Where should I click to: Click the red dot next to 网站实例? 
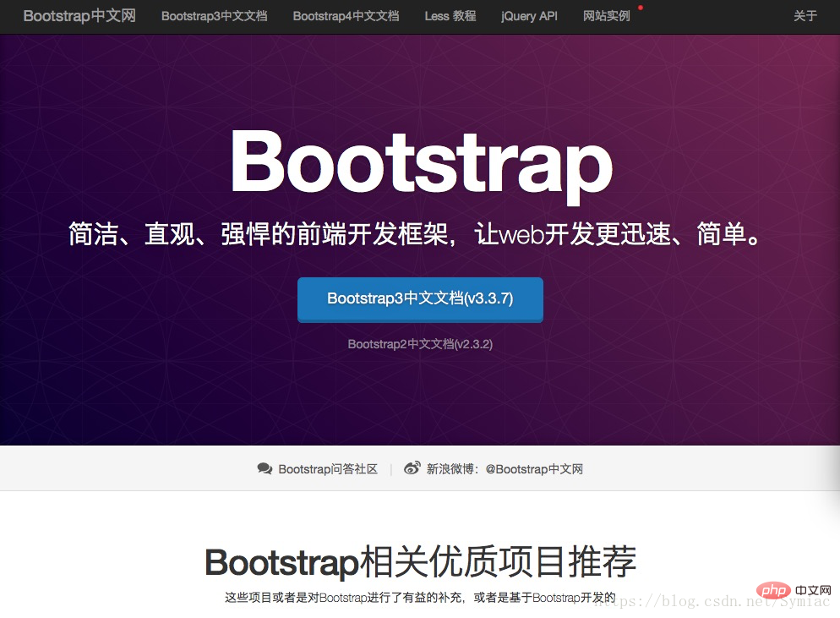coord(641,8)
